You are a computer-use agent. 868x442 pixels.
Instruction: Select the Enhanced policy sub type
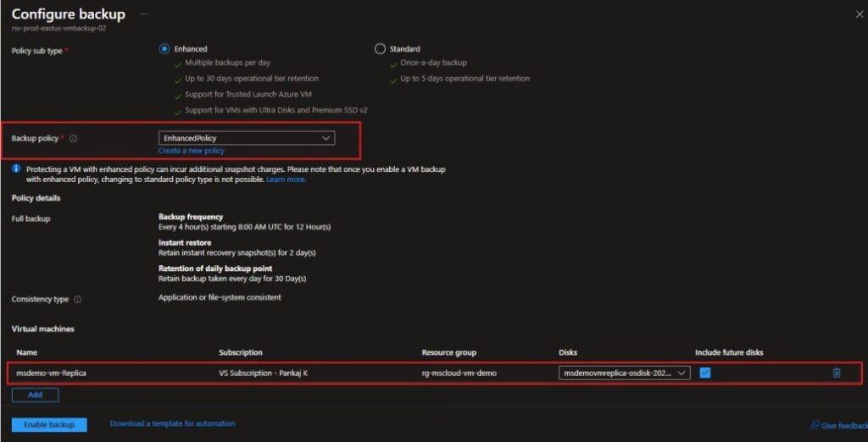tap(164, 48)
